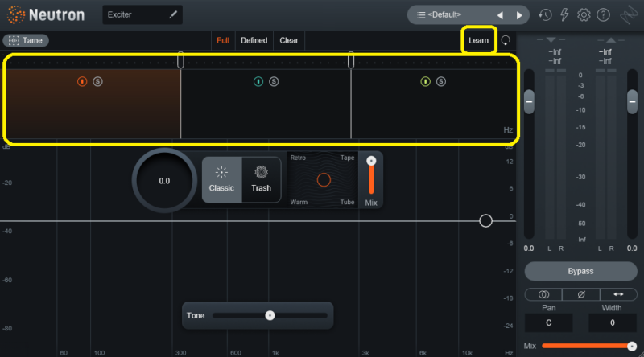Open the help question mark icon
This screenshot has height=357, width=644.
pyautogui.click(x=603, y=15)
